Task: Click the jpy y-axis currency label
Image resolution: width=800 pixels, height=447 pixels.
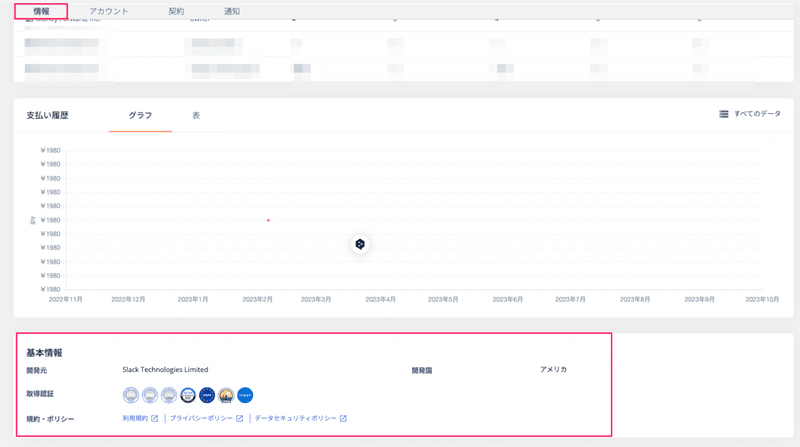Action: pyautogui.click(x=33, y=220)
